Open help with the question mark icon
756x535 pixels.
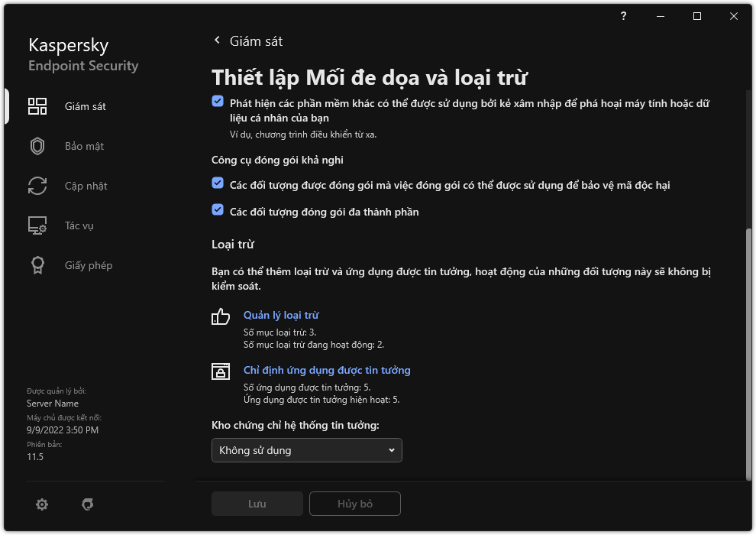point(624,16)
